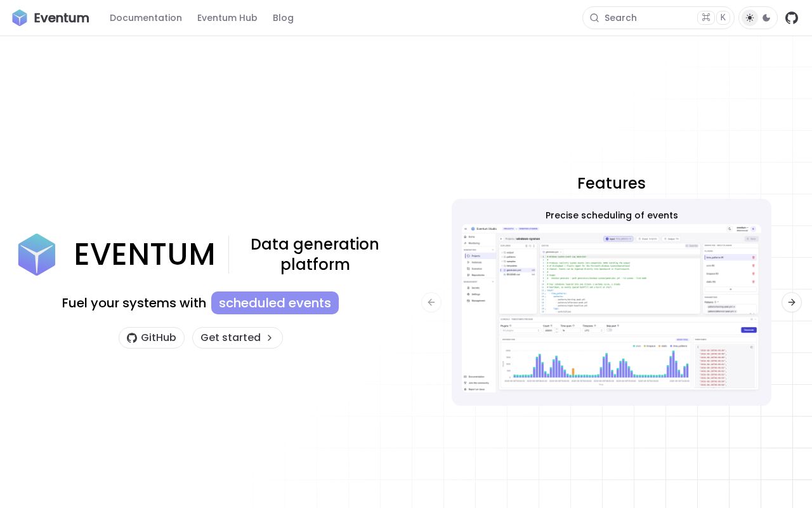Open the Documentation menu item
This screenshot has width=812, height=508.
(x=146, y=18)
